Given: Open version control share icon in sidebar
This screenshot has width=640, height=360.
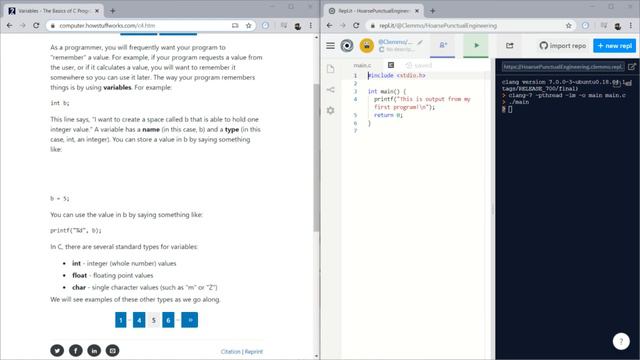Looking at the screenshot, I should click(x=330, y=90).
